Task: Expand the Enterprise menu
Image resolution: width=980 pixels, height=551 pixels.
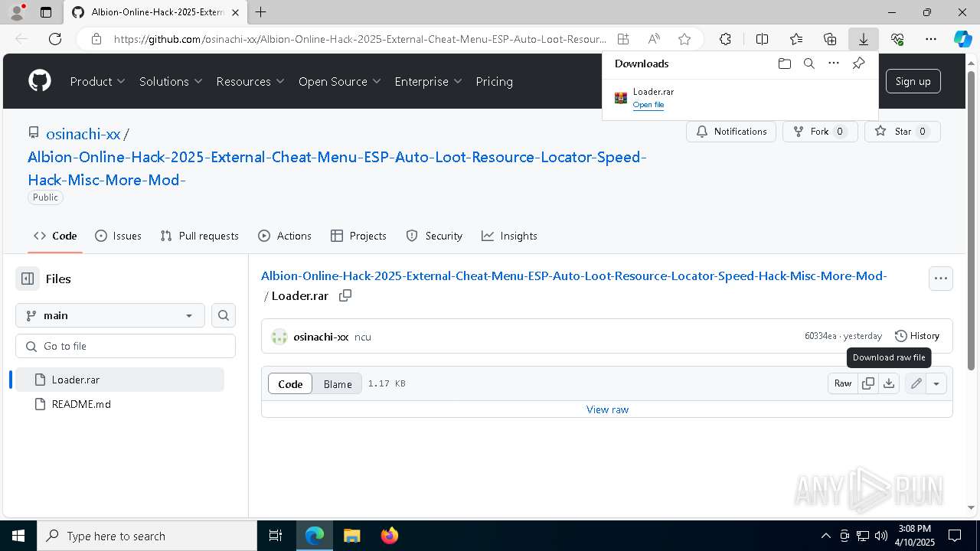Action: 428,81
